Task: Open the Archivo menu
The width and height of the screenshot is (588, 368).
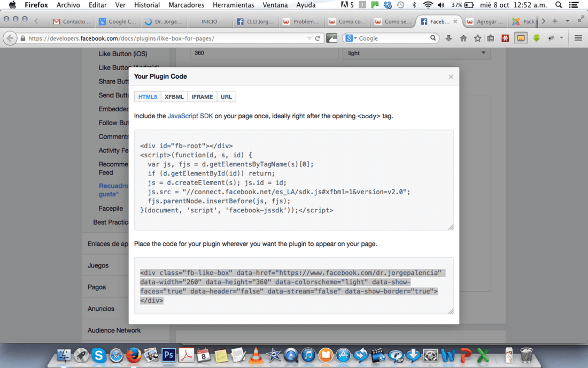Action: point(68,5)
